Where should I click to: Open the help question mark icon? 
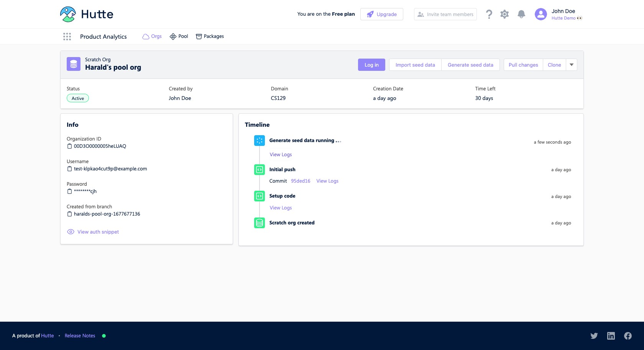(489, 14)
